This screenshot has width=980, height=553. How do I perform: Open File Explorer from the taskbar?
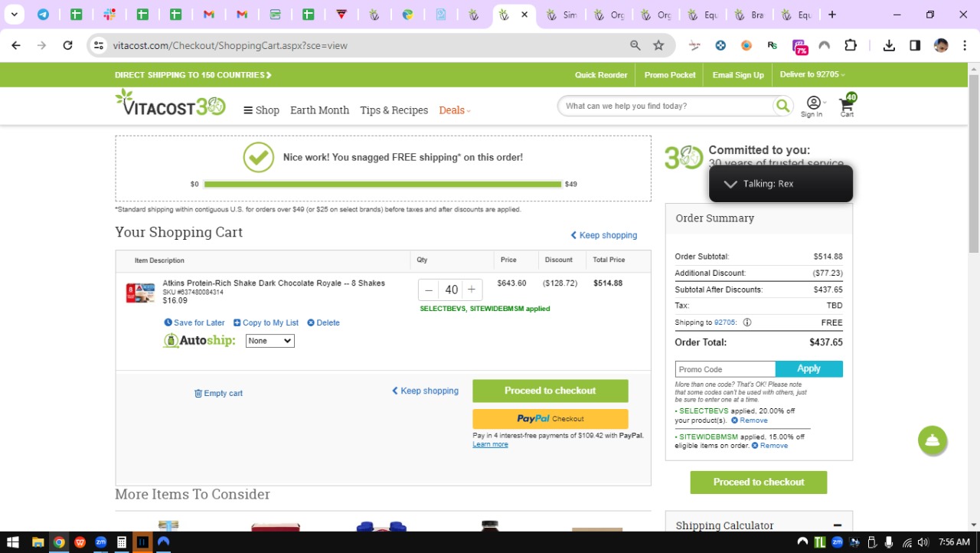tap(38, 542)
